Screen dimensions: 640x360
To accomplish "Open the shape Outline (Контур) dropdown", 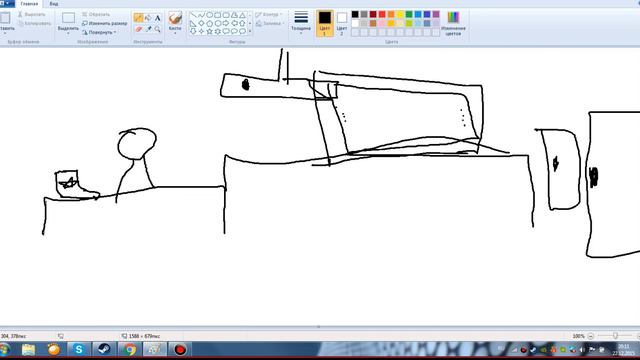I will 269,15.
